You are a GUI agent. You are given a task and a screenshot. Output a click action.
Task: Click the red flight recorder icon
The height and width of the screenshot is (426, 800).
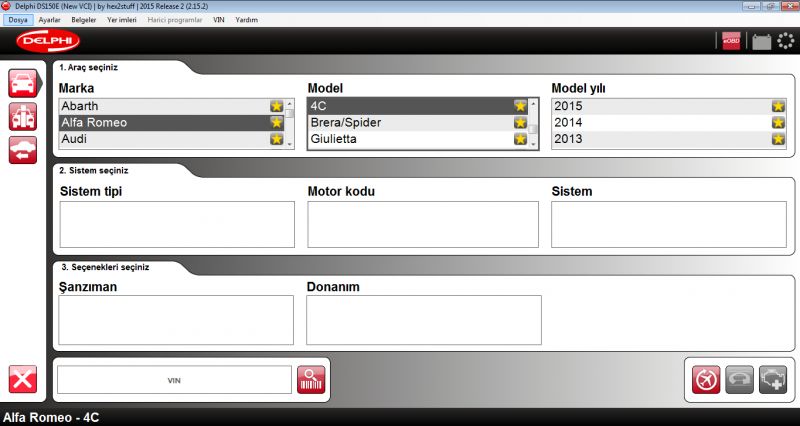[706, 380]
